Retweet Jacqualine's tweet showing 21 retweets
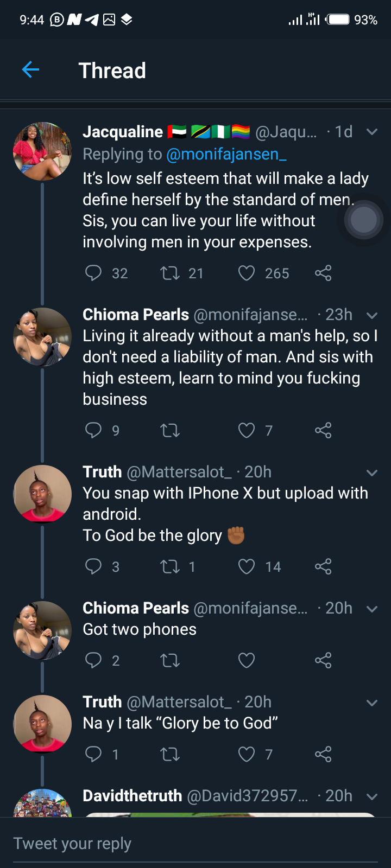The width and height of the screenshot is (391, 868). tap(170, 272)
